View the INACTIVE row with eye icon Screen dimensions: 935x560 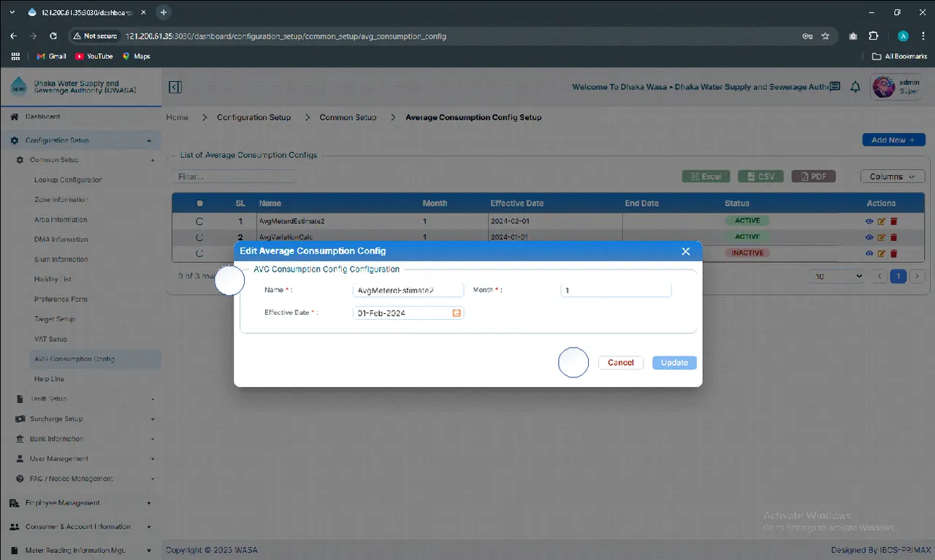(869, 253)
